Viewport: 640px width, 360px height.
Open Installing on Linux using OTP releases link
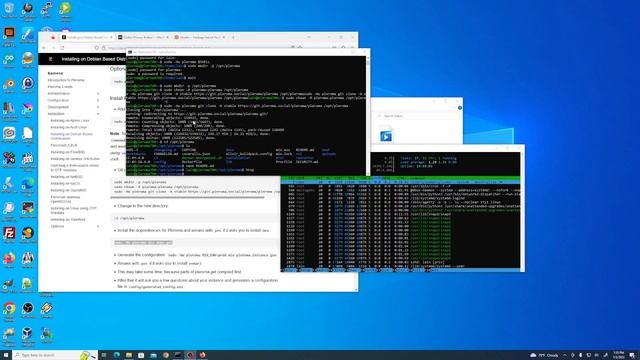74,210
